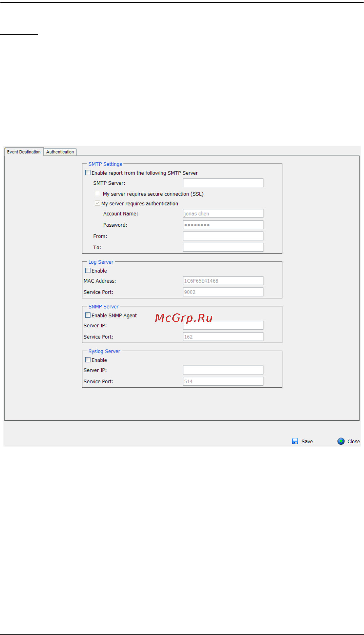Enable report from the following SMTP Server

pyautogui.click(x=88, y=173)
